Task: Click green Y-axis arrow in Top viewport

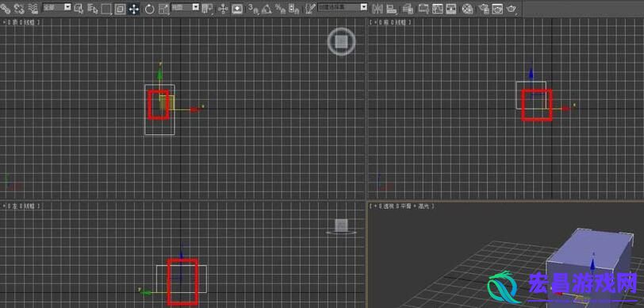Action: pyautogui.click(x=159, y=74)
